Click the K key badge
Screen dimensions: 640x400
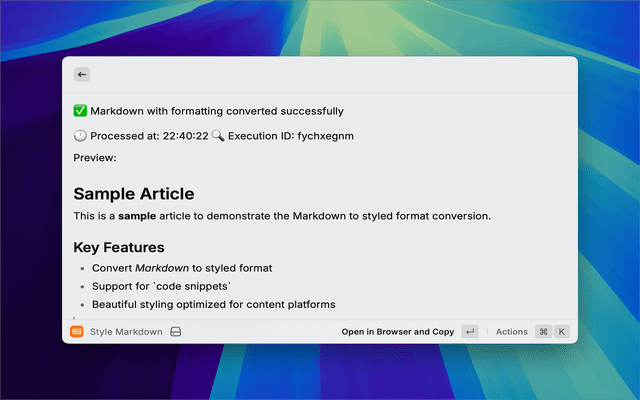[561, 331]
